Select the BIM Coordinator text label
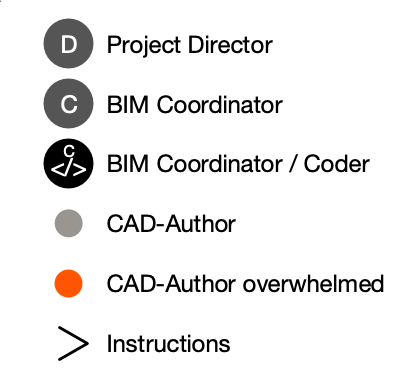The image size is (415, 380). pyautogui.click(x=195, y=105)
